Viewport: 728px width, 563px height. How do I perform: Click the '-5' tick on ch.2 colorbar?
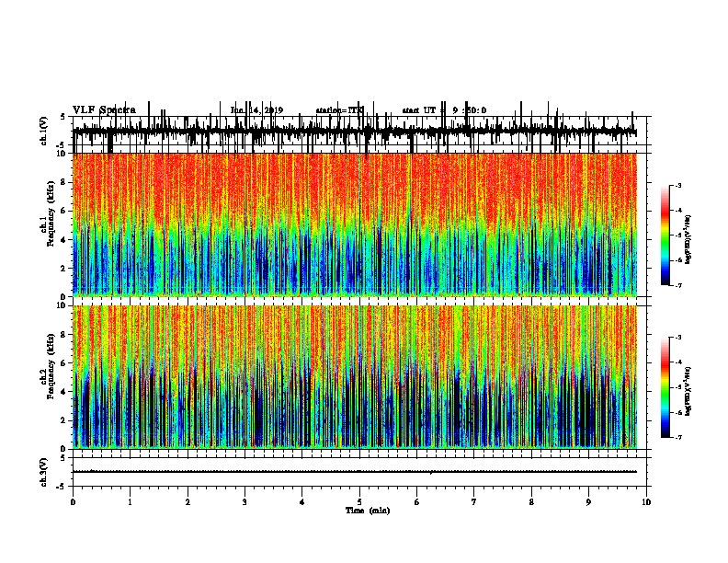(677, 387)
